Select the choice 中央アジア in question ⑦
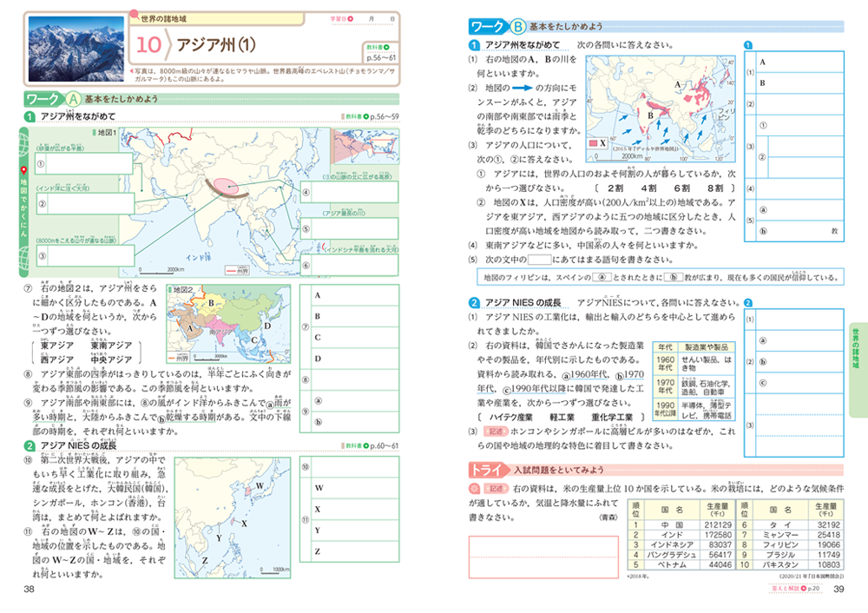868x613 pixels. pos(111,359)
